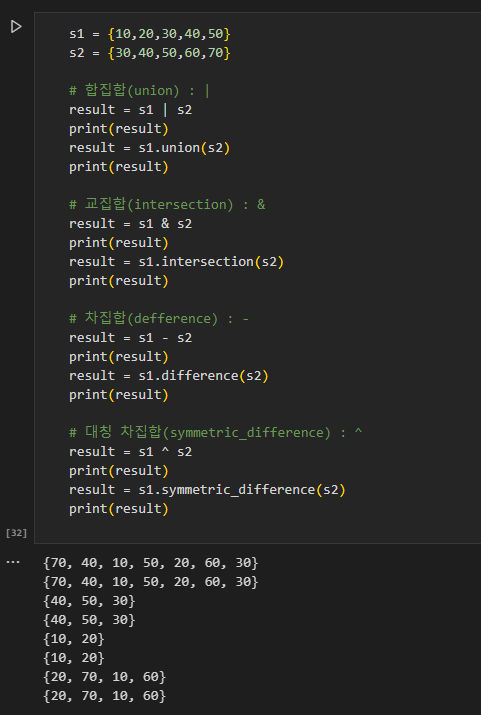
Task: Click the 's1.symmetric_difference(s2)' code line
Action: pyautogui.click(x=207, y=490)
